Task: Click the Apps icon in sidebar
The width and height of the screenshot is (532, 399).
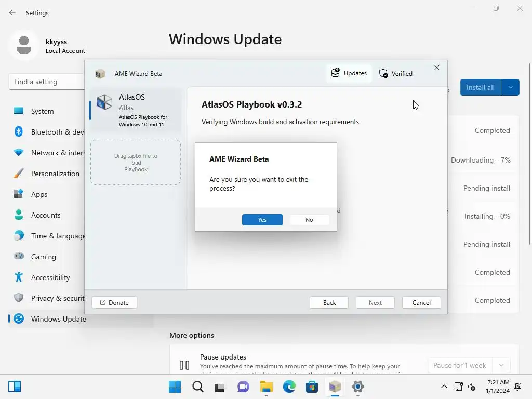Action: (x=19, y=194)
